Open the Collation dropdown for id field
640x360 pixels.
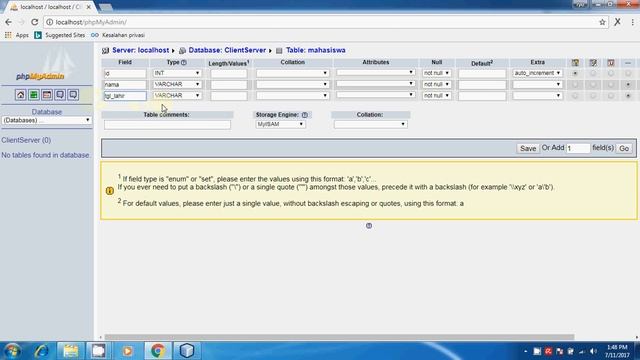292,73
